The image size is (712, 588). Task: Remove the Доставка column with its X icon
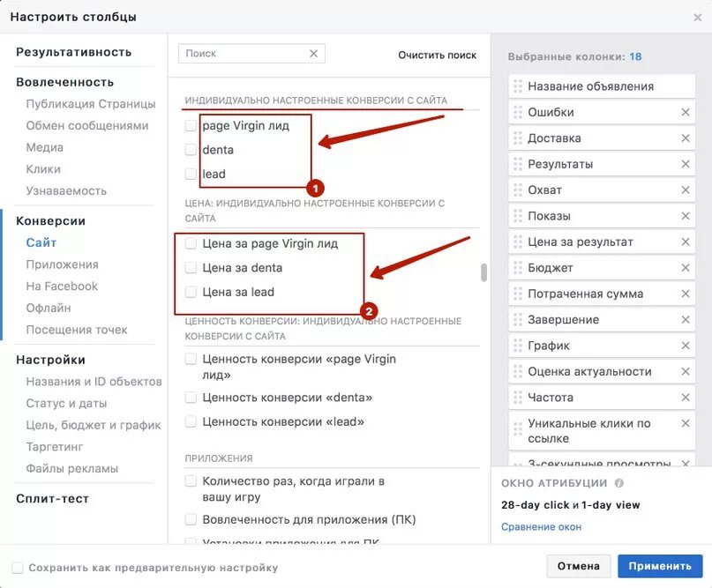[x=686, y=138]
